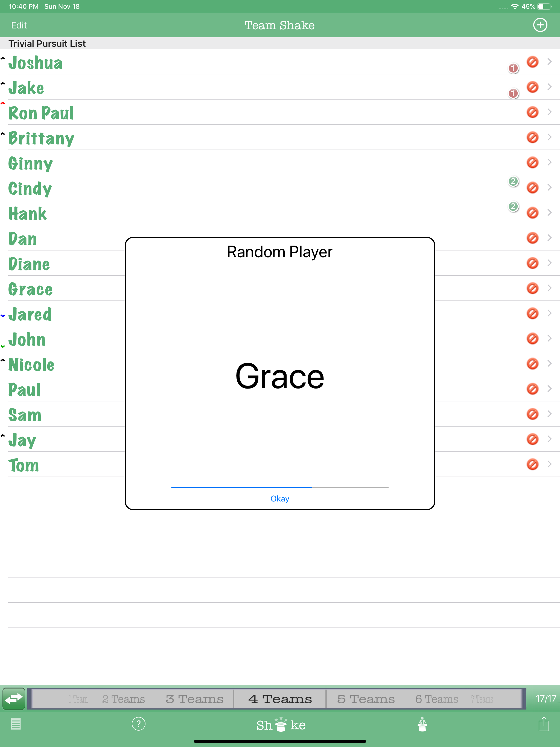Open Dan's detail chevron
This screenshot has width=560, height=747.
[x=550, y=237]
